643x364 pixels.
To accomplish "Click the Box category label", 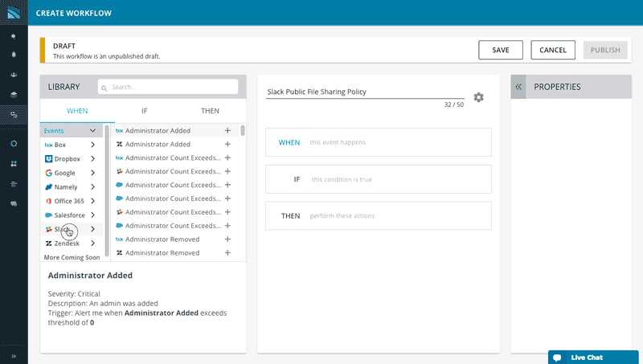I will [59, 145].
